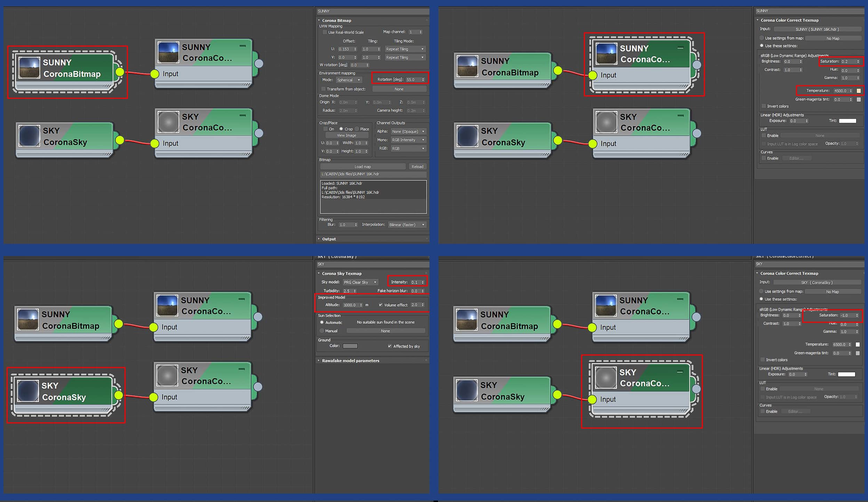The width and height of the screenshot is (868, 502).
Task: Toggle the Volume effect checkbox
Action: [380, 305]
